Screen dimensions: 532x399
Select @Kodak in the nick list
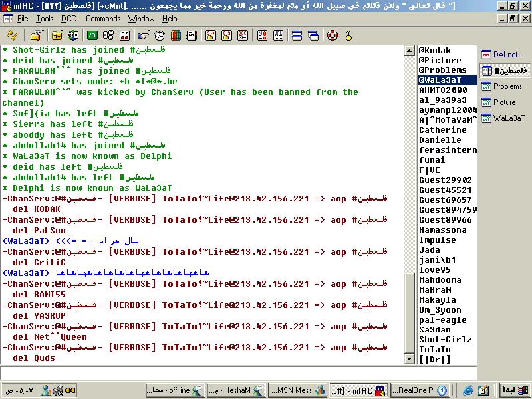click(x=447, y=51)
